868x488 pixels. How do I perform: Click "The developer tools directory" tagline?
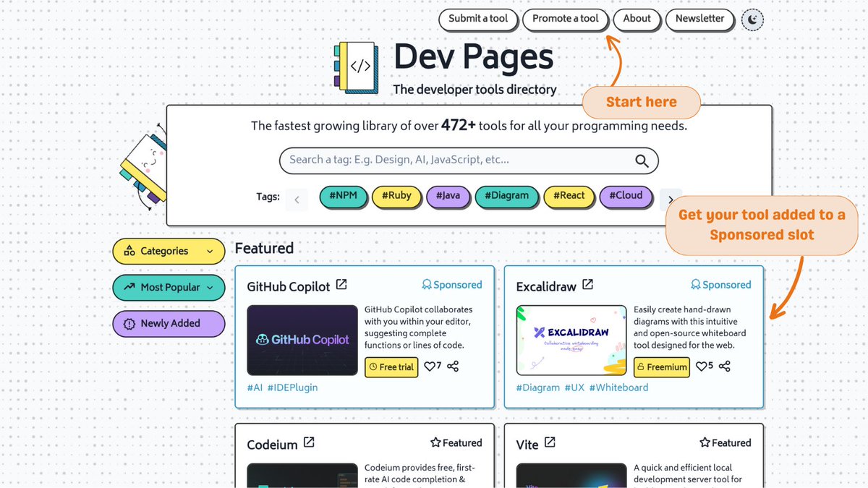click(475, 90)
